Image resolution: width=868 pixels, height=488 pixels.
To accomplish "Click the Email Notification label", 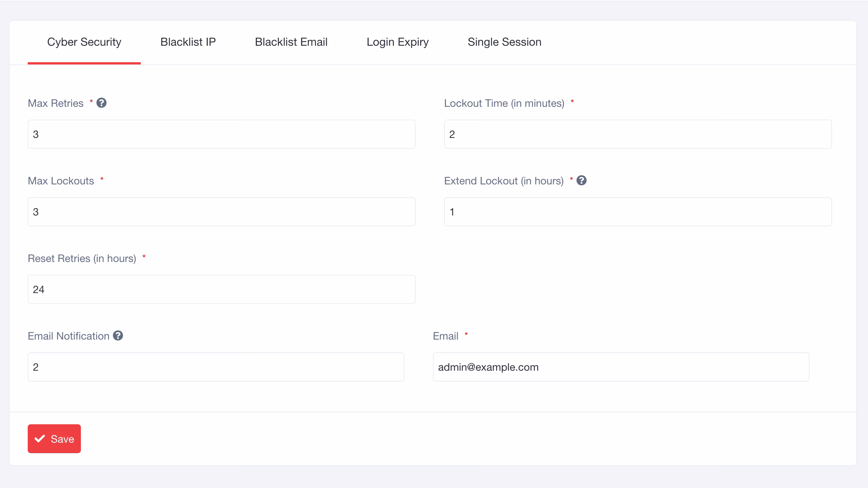I will [x=69, y=336].
